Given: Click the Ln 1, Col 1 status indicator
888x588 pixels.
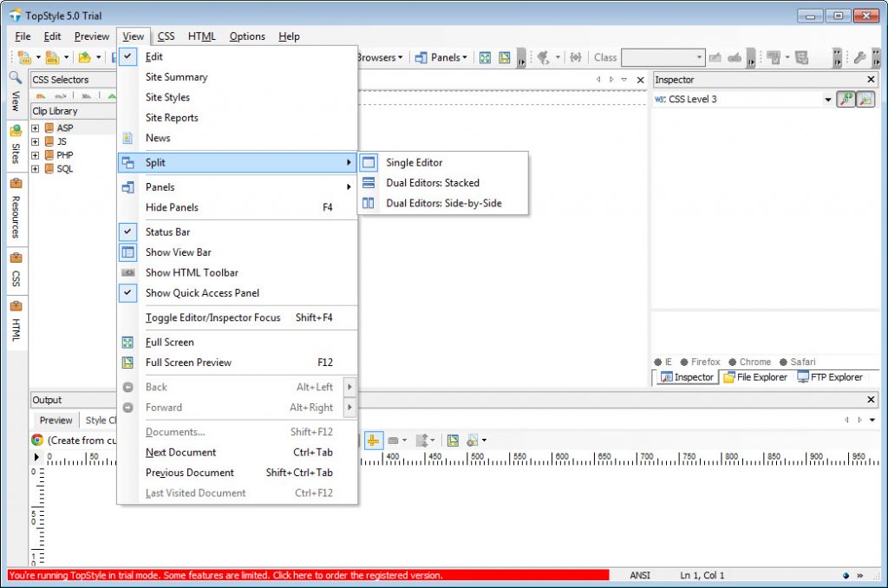Looking at the screenshot, I should point(702,575).
